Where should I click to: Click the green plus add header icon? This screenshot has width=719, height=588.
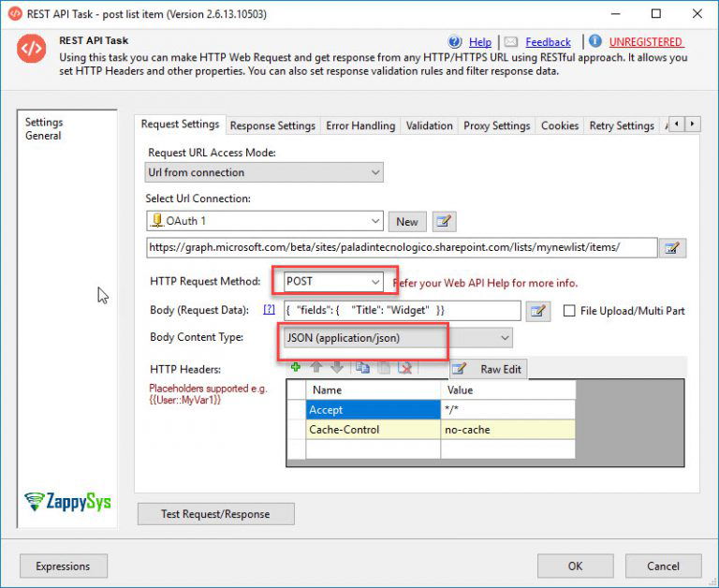click(297, 368)
